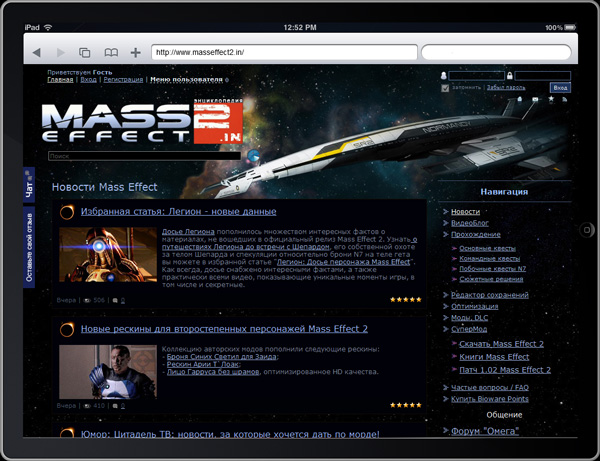Go to 'Главная' in top menu

(x=60, y=80)
